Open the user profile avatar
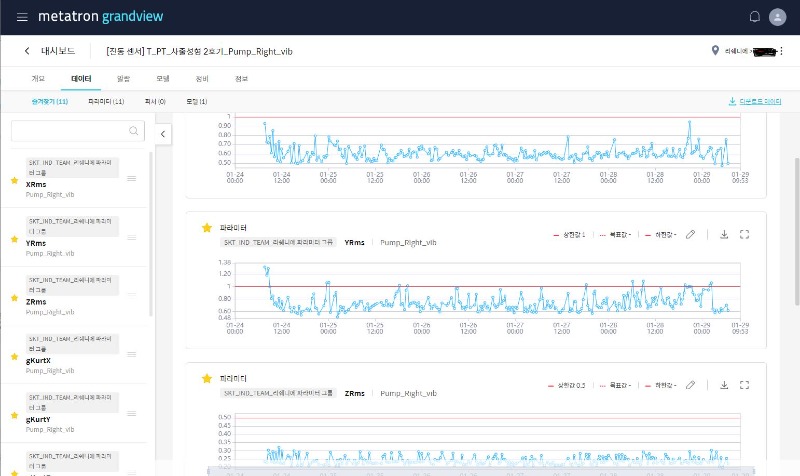 click(777, 17)
